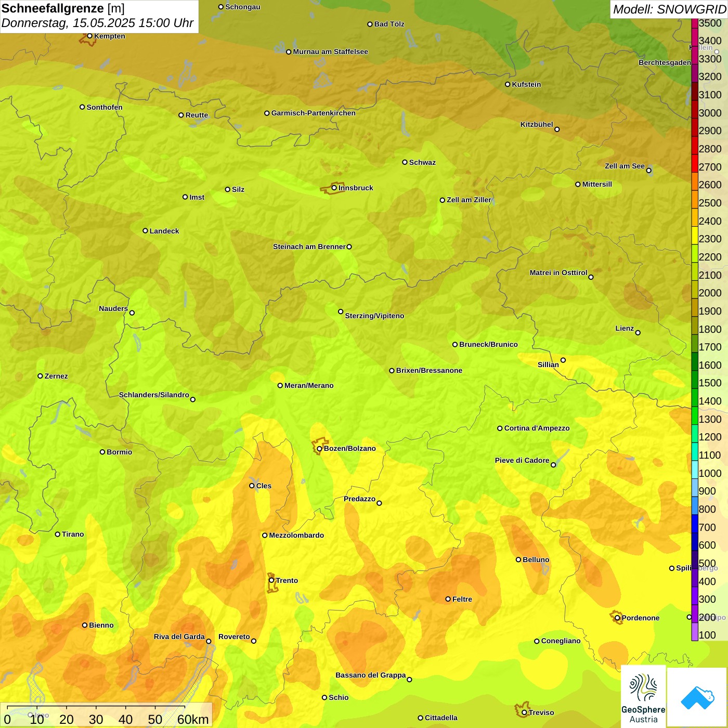
Task: Select the Landeck location dot
Action: point(145,231)
